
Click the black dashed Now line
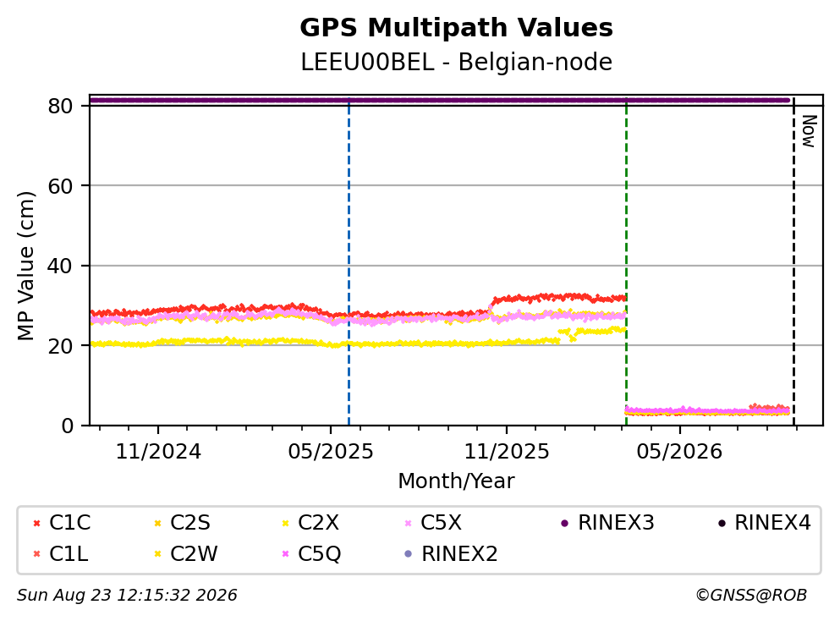(x=794, y=262)
